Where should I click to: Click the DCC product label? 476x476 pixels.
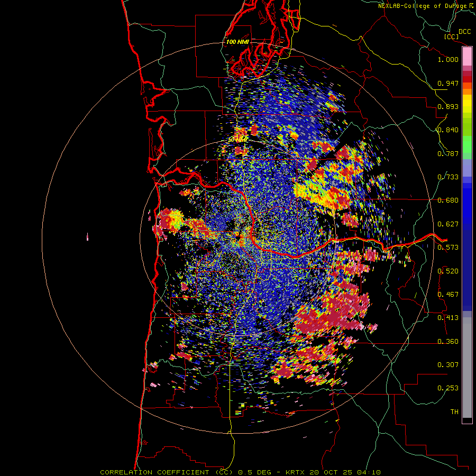(465, 32)
